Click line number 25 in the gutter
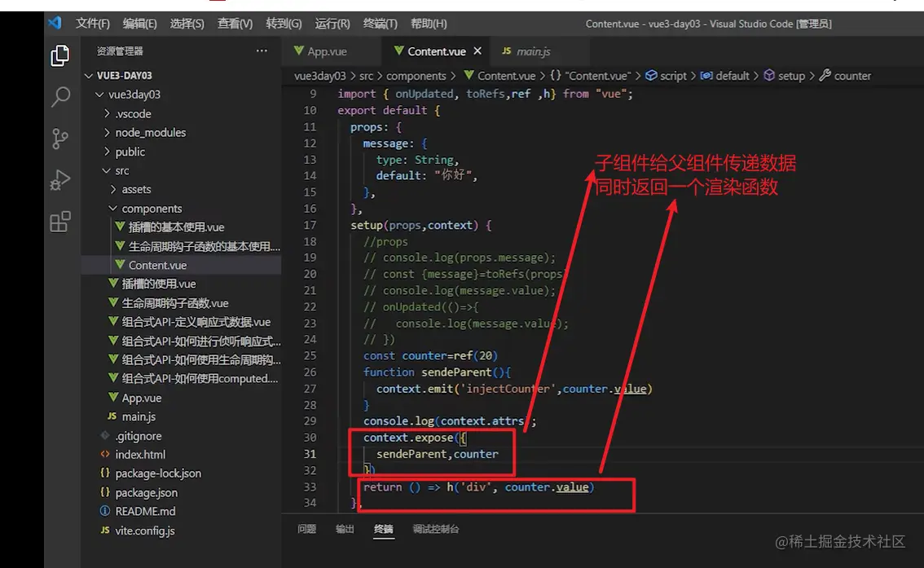Image resolution: width=924 pixels, height=568 pixels. point(310,355)
